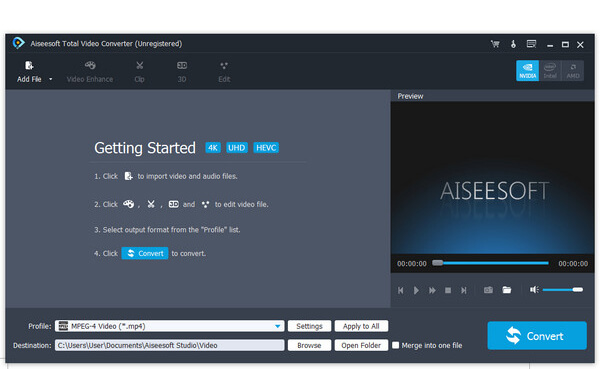
Task: Toggle NVIDIA hardware acceleration
Action: [x=527, y=70]
